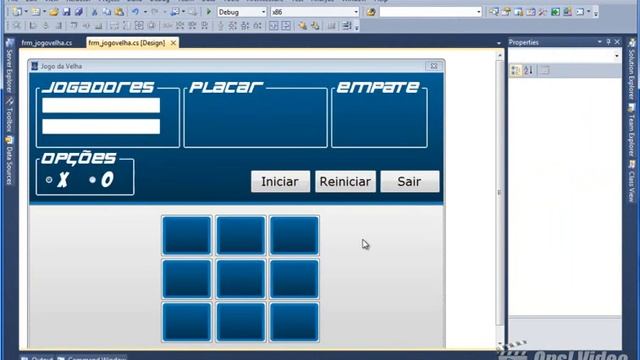This screenshot has height=360, width=640.
Task: Open Solution Explorer from the toolbar icon
Action: [494, 12]
